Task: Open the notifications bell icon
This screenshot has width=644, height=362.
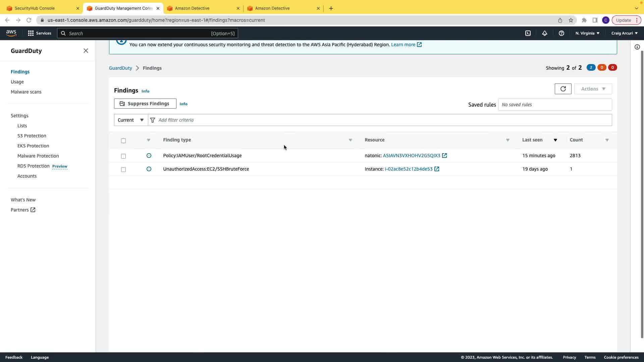Action: [x=545, y=33]
